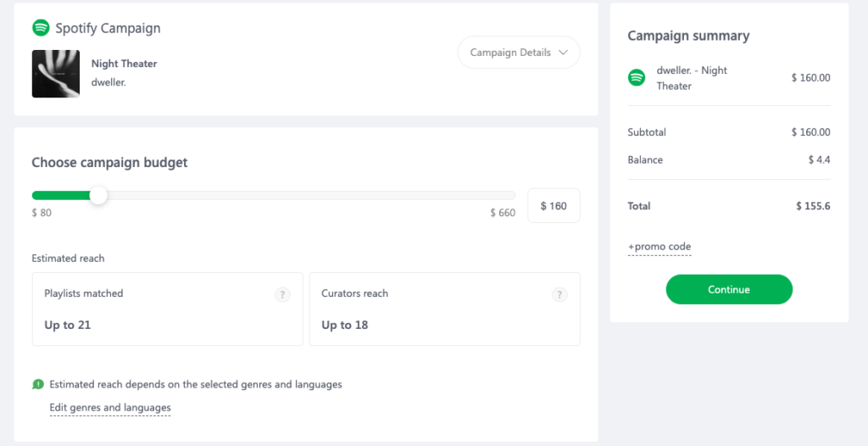
Task: Click the Campaign summary heading
Action: click(x=688, y=36)
